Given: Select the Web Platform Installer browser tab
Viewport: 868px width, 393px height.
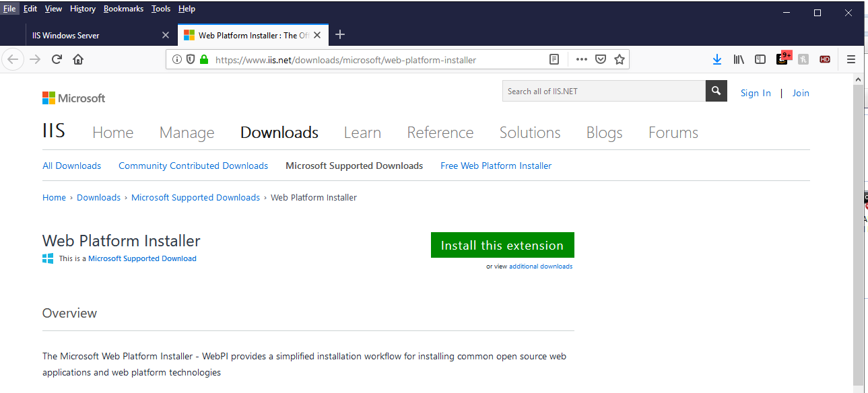Looking at the screenshot, I should pyautogui.click(x=253, y=35).
